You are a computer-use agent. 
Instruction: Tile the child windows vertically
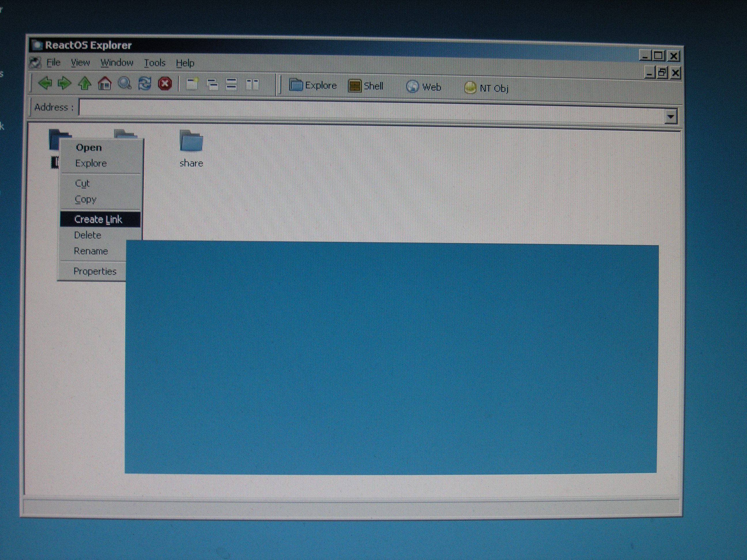252,85
